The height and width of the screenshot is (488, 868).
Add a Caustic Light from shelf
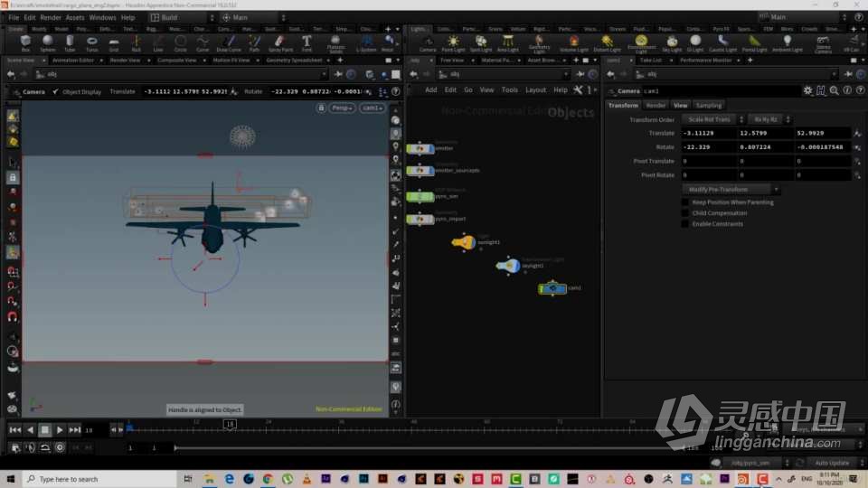(722, 43)
